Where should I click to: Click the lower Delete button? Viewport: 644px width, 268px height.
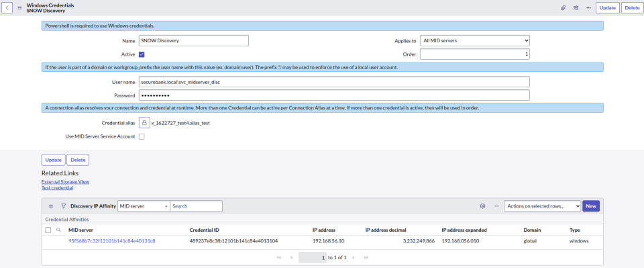[x=78, y=160]
